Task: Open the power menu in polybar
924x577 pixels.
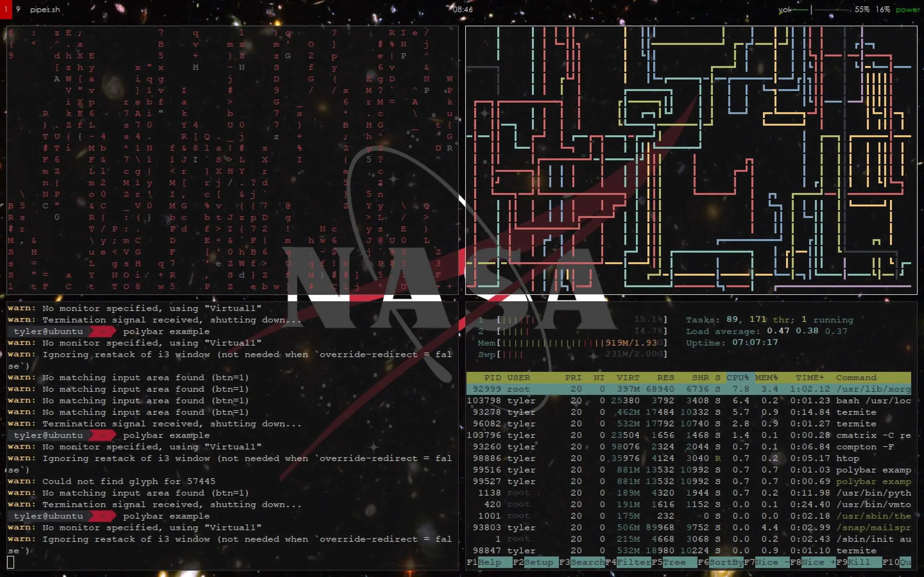Action: [908, 10]
